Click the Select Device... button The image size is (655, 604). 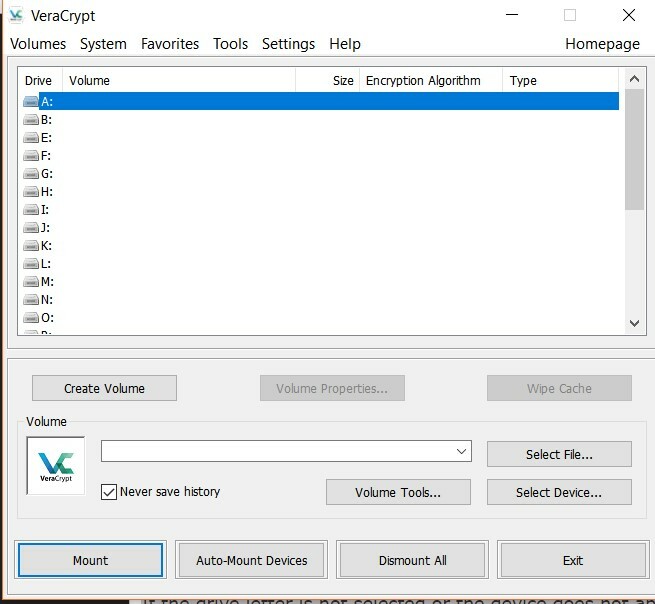pos(559,492)
